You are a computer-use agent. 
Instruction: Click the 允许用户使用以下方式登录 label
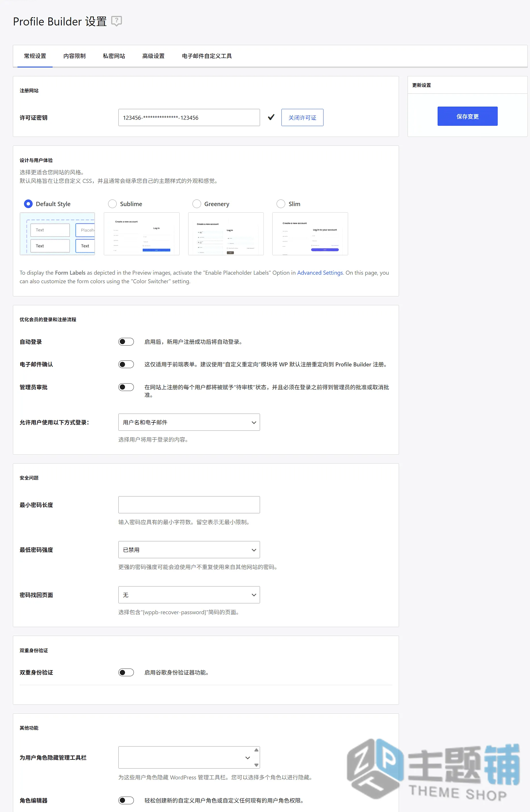coord(54,422)
